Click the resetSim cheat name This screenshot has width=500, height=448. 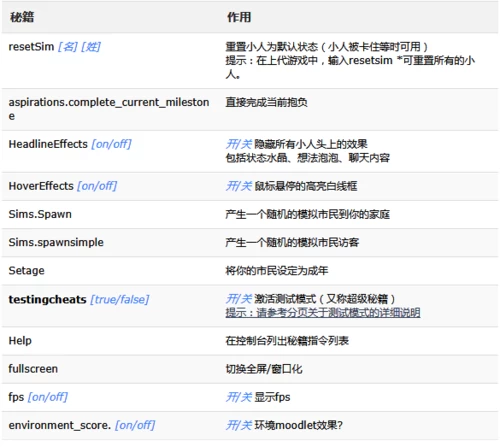[x=31, y=47]
